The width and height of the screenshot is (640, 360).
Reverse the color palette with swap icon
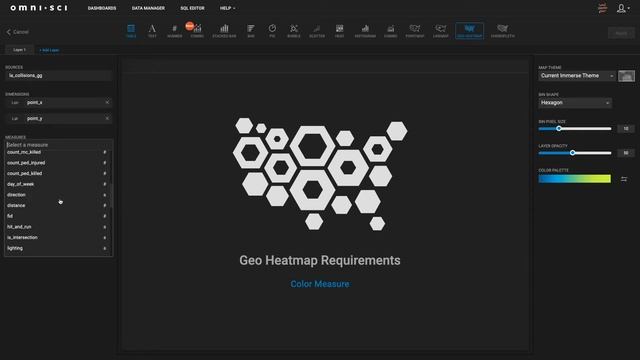point(624,179)
